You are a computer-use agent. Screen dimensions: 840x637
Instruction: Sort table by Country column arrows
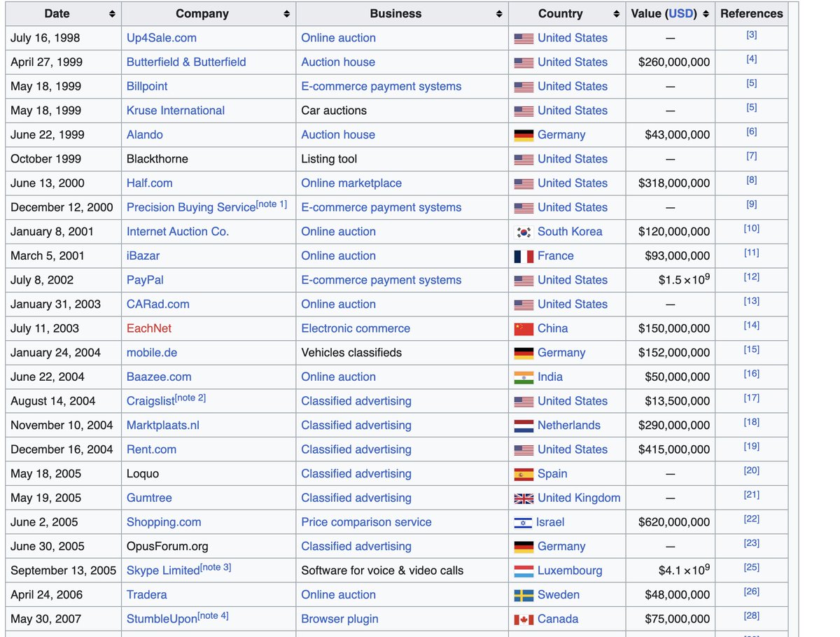click(616, 14)
